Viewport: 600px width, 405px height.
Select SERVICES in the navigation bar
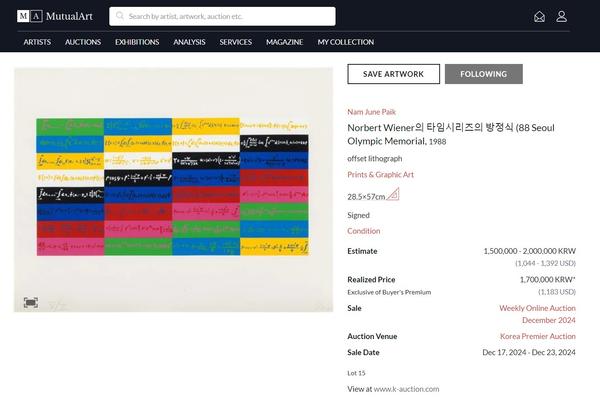pos(236,42)
